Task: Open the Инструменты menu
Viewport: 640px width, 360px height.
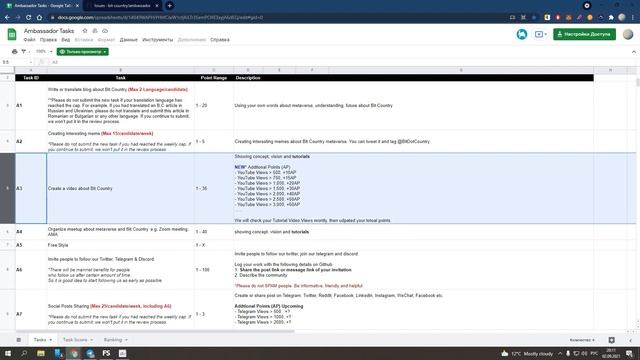Action: coord(158,40)
